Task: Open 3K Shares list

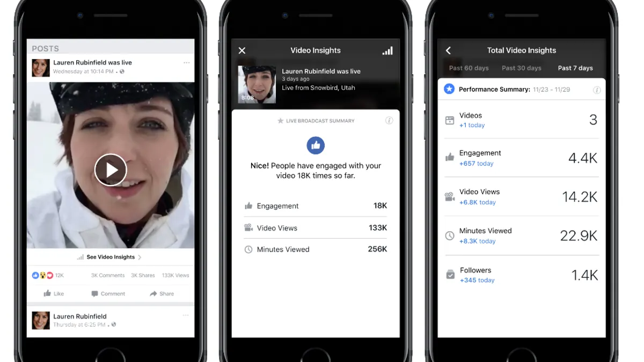Action: [143, 276]
